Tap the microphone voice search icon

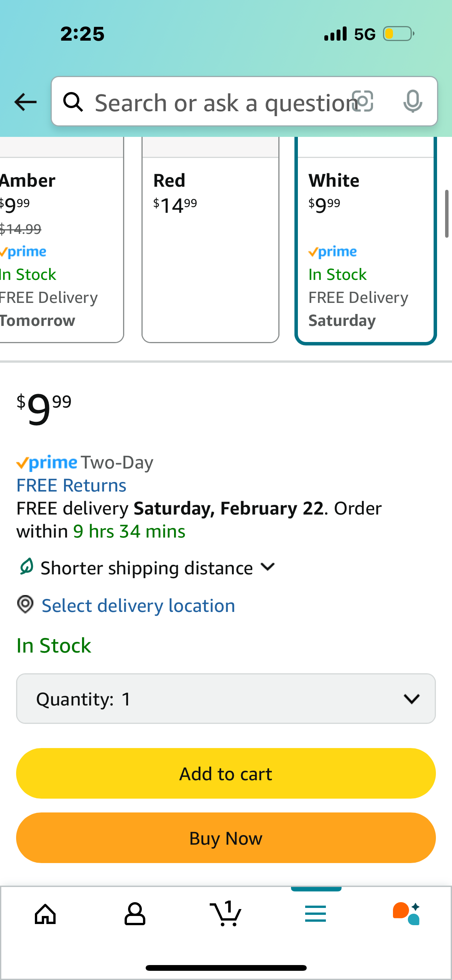(x=413, y=102)
